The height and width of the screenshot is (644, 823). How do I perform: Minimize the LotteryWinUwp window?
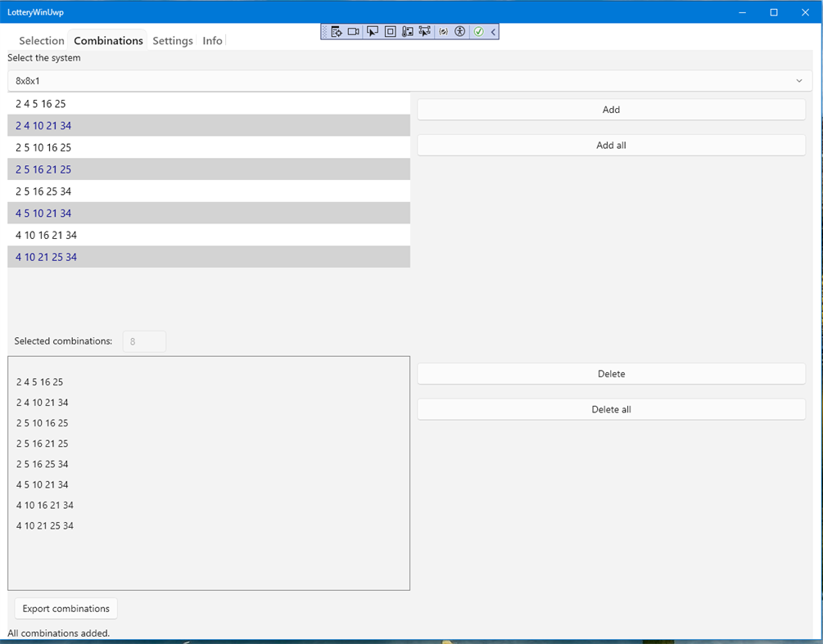click(742, 12)
